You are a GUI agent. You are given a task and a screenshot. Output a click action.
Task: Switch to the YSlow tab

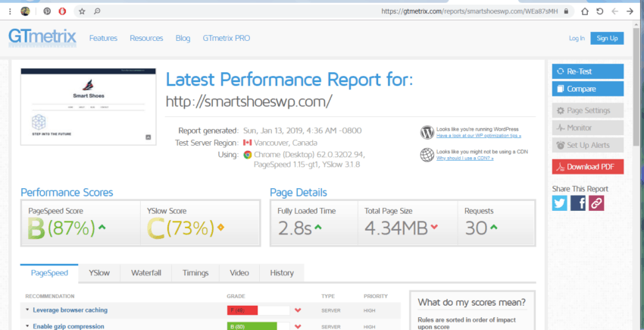point(99,273)
